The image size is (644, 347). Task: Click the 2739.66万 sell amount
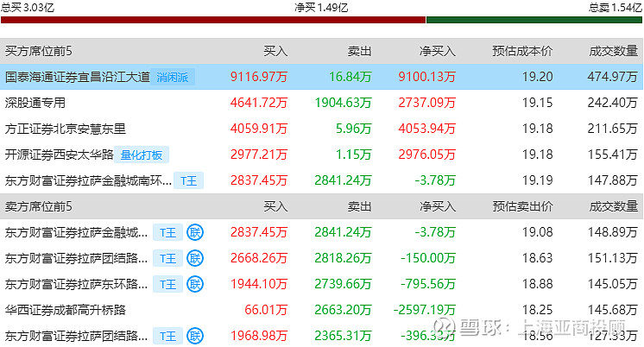coord(343,284)
